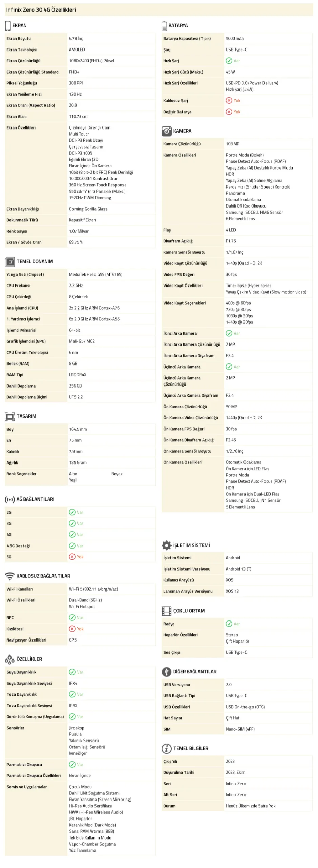Click the MediaTek Helio G99 (MT6789) chipset value
This screenshot has width=318, height=868.
click(96, 275)
